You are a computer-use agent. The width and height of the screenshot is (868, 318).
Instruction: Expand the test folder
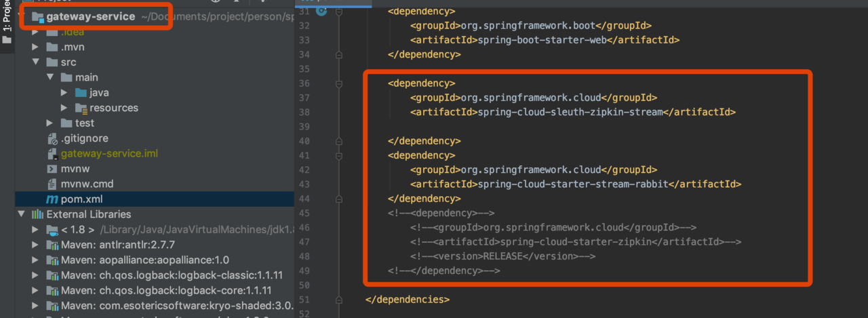[x=50, y=123]
